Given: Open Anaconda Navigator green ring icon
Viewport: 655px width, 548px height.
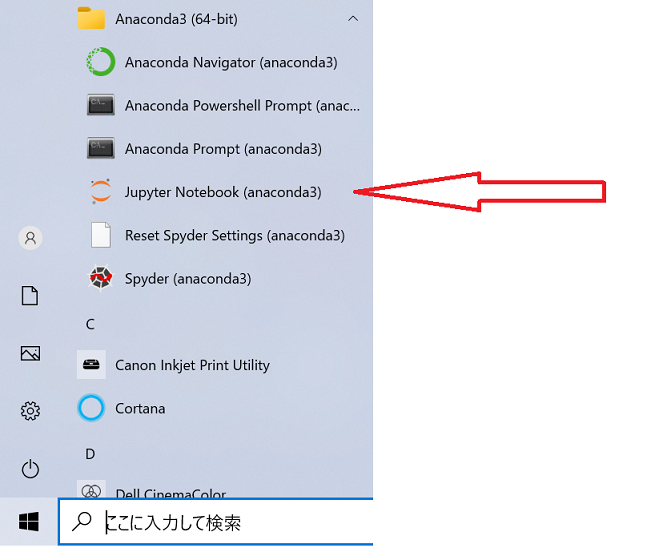Looking at the screenshot, I should click(x=101, y=62).
